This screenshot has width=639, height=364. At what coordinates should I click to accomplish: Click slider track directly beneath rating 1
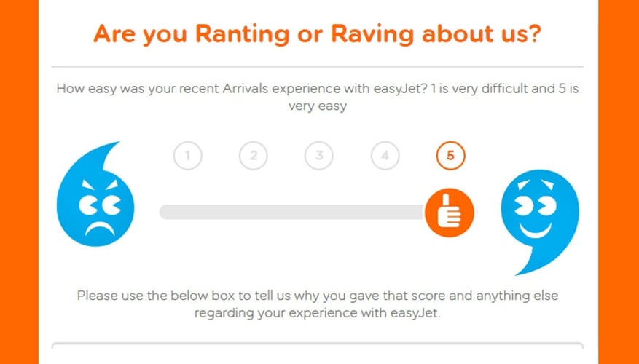(x=187, y=212)
